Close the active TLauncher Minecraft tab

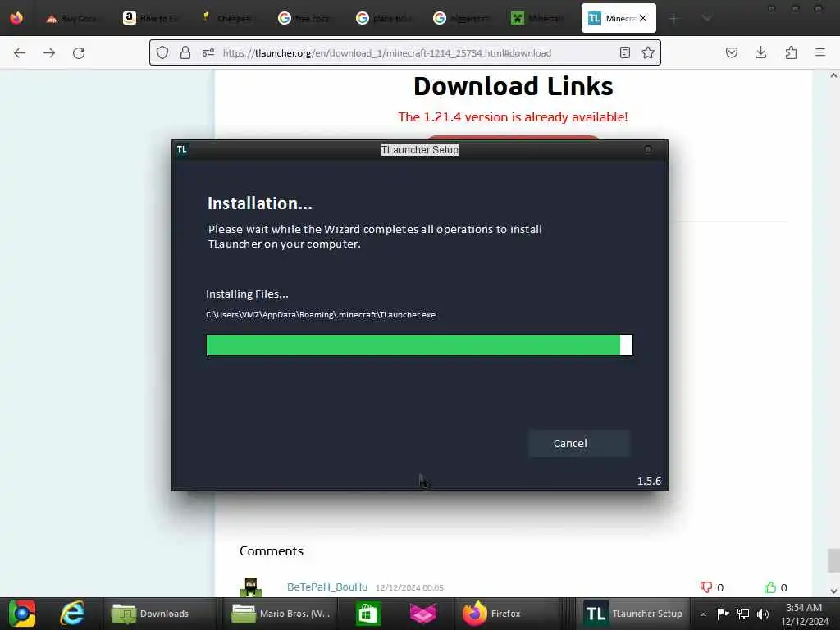pos(643,18)
